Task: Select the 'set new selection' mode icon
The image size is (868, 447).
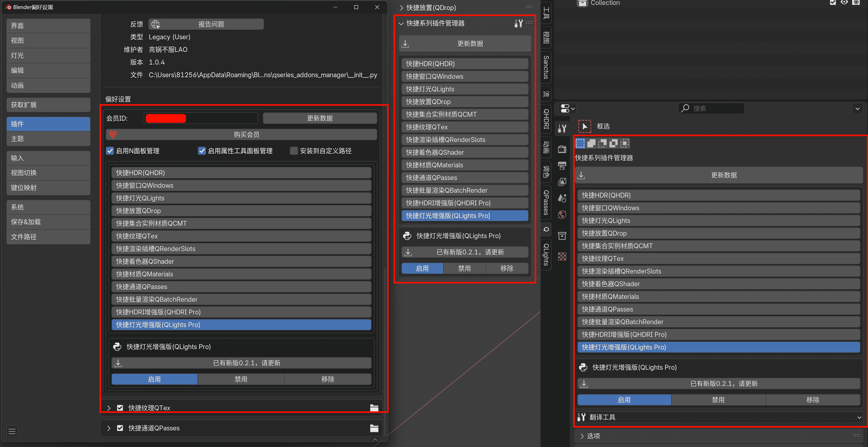Action: pyautogui.click(x=580, y=143)
